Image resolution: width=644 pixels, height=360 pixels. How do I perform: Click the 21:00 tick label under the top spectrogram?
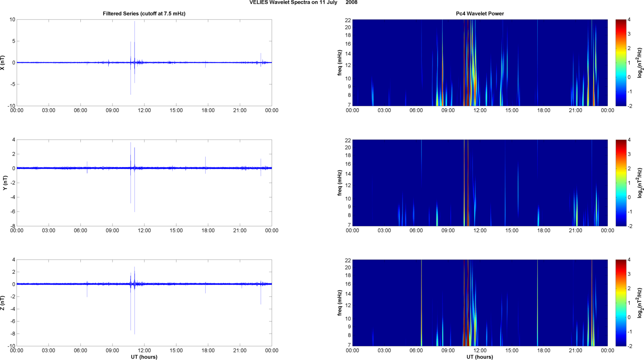(x=575, y=110)
